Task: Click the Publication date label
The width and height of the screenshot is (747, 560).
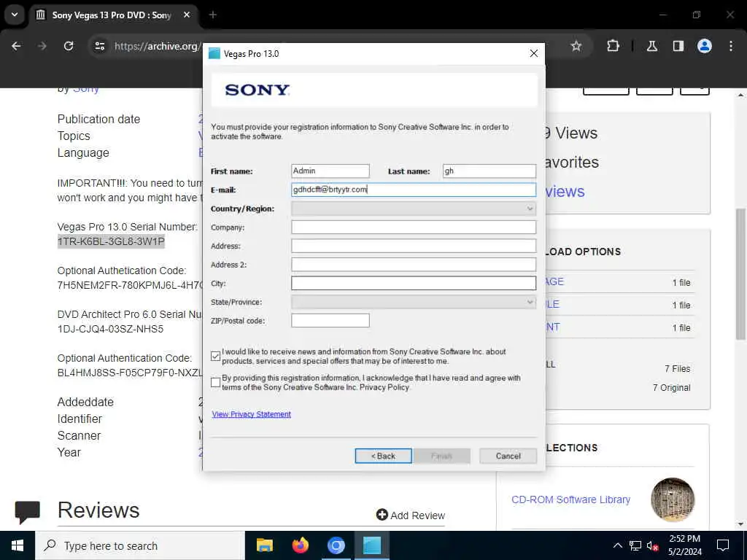Action: 98,119
